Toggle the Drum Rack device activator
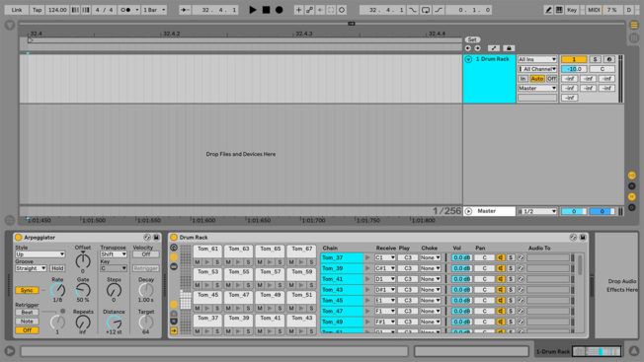 point(174,238)
